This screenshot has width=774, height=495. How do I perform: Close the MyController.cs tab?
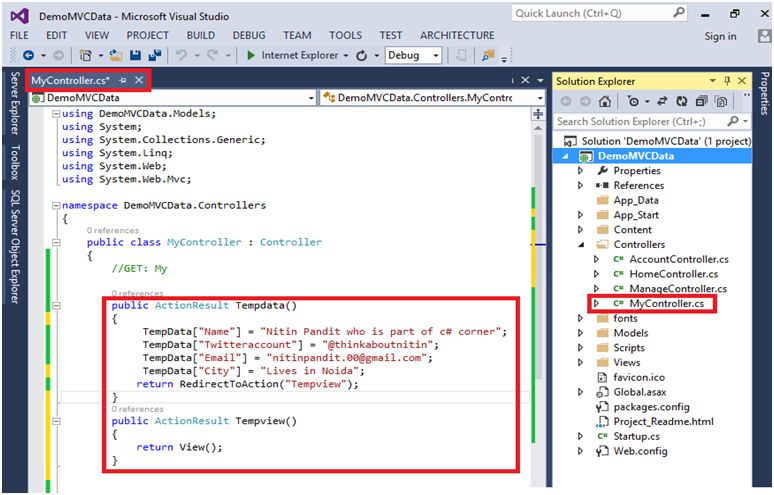[139, 80]
